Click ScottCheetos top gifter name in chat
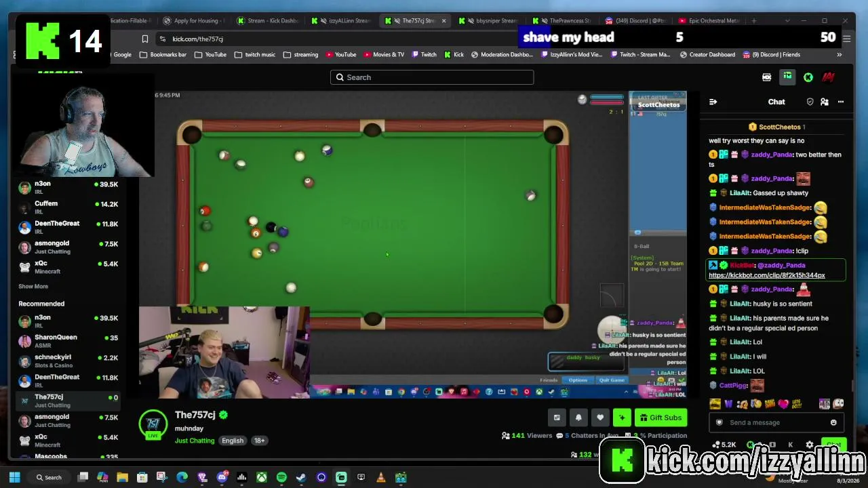Viewport: 868px width, 488px height. [780, 127]
